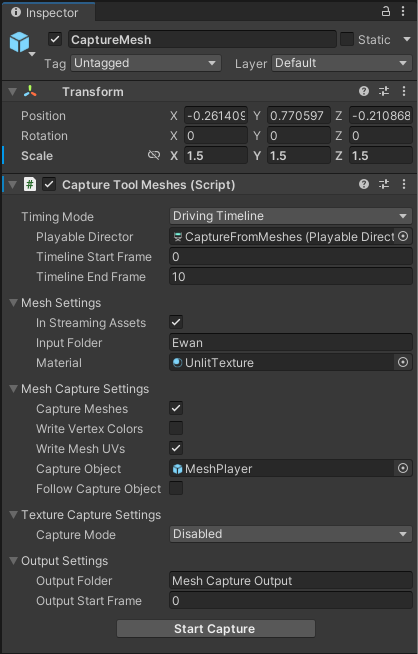Collapse the Mesh Capture Settings foldout
This screenshot has height=654, width=418.
coord(14,389)
